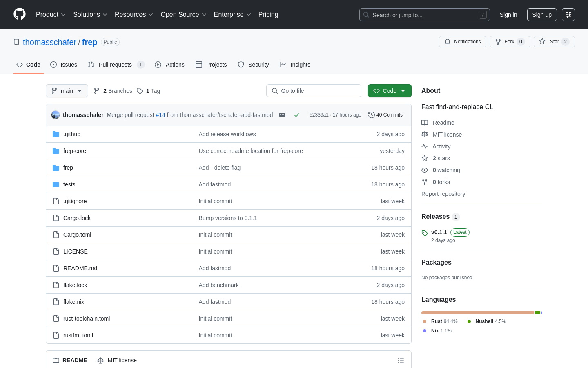Click the LICENSE file icon
Screen dimensions: 588x368
click(56, 251)
